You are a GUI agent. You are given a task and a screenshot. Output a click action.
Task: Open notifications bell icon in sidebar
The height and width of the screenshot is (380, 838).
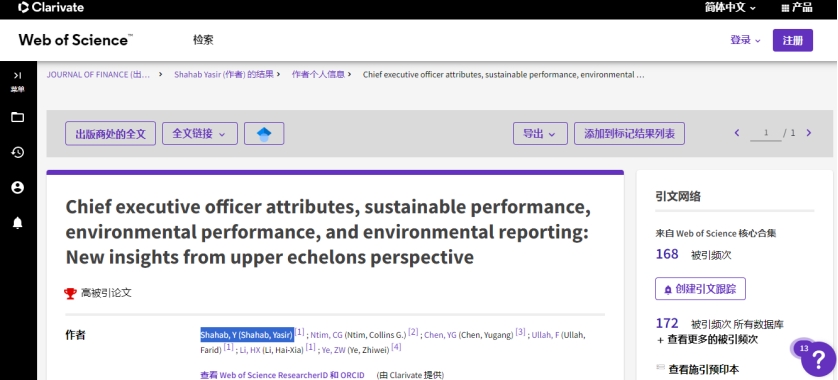point(18,223)
